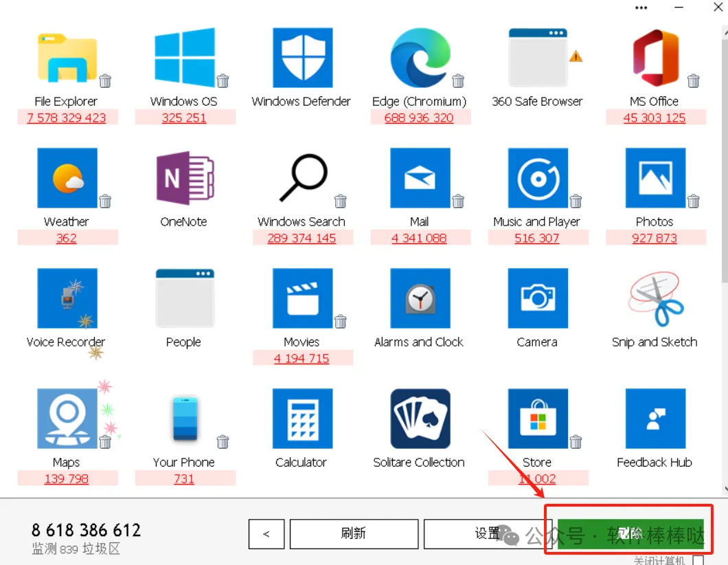Click the green delete button

[630, 534]
